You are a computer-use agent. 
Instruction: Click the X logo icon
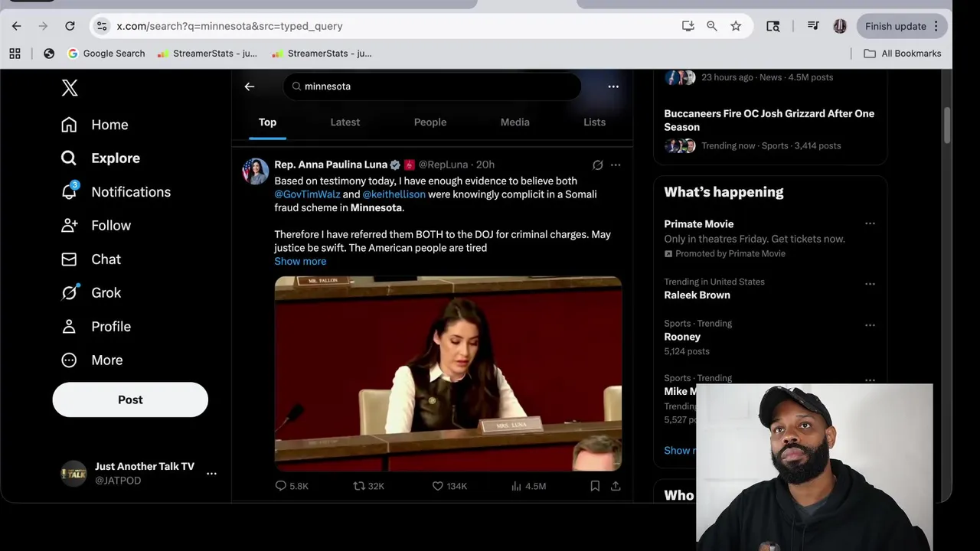(70, 87)
